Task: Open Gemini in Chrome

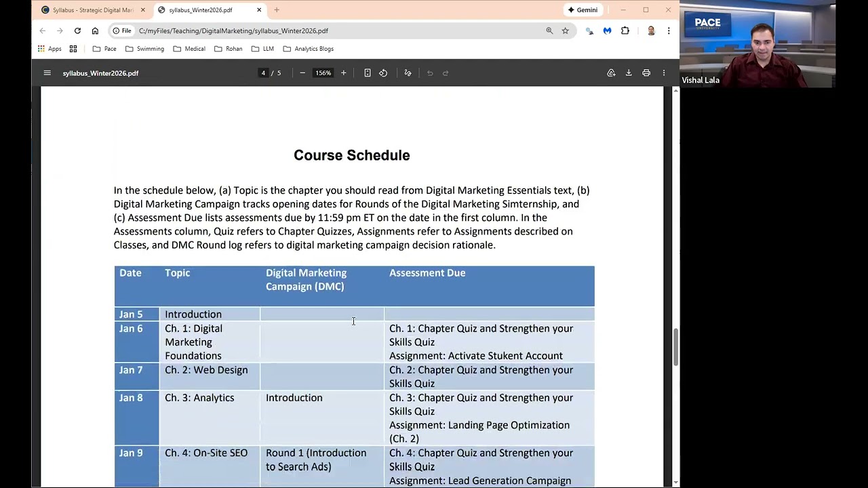Action: click(x=583, y=10)
